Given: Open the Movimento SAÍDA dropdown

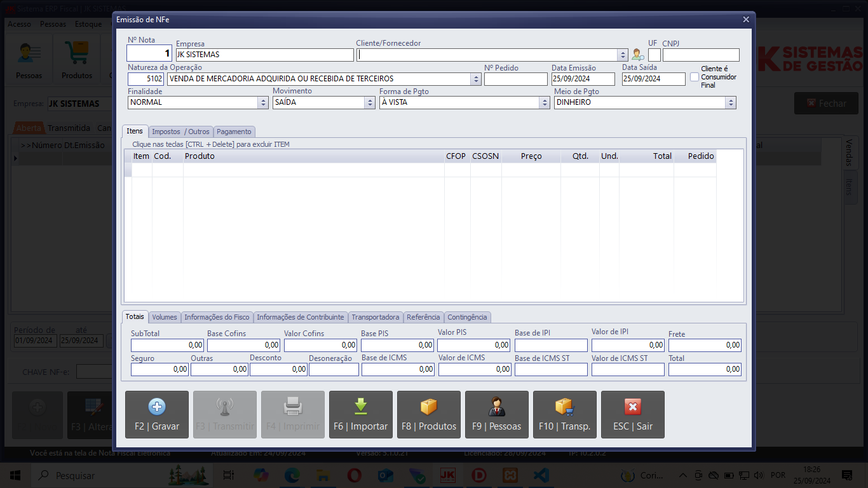Looking at the screenshot, I should click(370, 102).
